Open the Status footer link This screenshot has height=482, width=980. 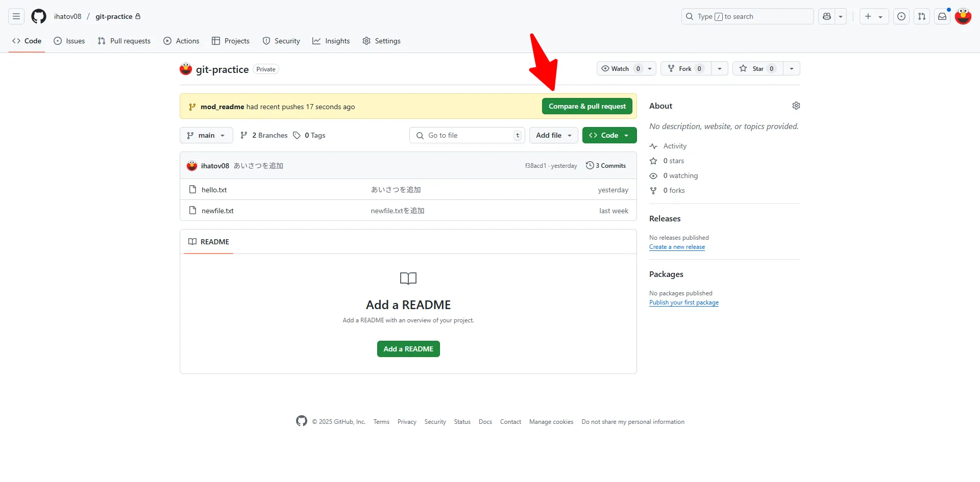[x=462, y=422]
